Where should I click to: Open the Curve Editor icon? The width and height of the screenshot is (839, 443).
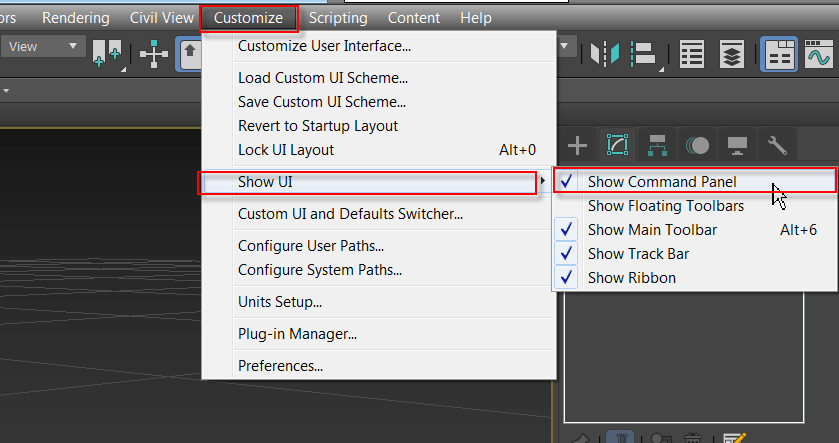click(x=818, y=54)
